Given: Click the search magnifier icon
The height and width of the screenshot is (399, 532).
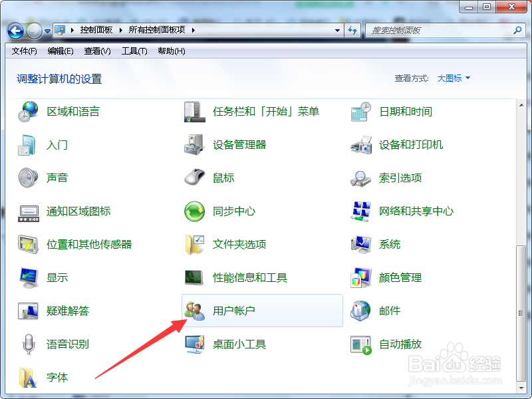Looking at the screenshot, I should click(x=517, y=30).
